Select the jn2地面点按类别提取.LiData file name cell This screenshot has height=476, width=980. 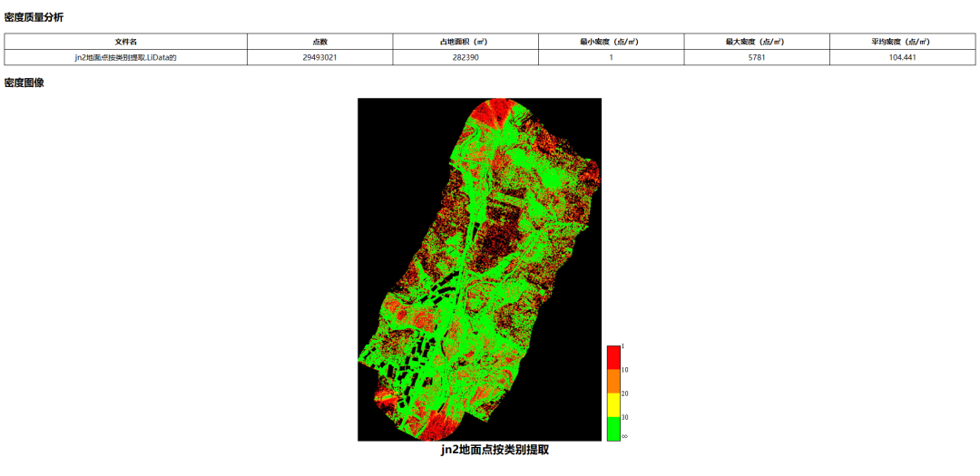tap(125, 57)
